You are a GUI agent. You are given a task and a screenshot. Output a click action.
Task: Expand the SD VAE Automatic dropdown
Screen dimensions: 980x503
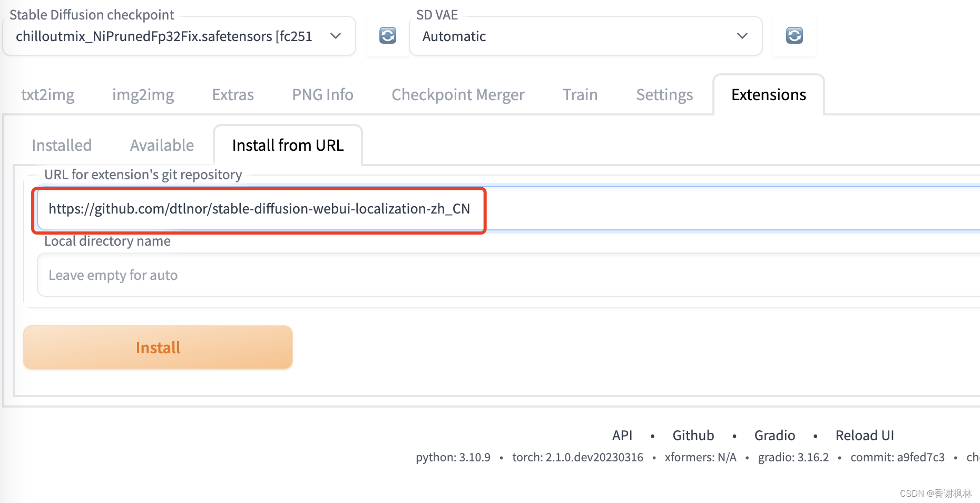coord(585,36)
